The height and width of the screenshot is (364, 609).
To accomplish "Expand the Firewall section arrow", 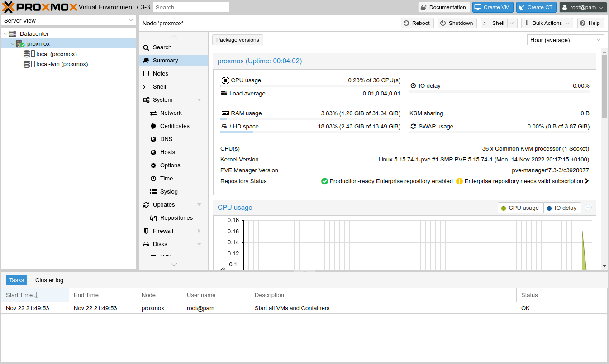I will coord(199,231).
